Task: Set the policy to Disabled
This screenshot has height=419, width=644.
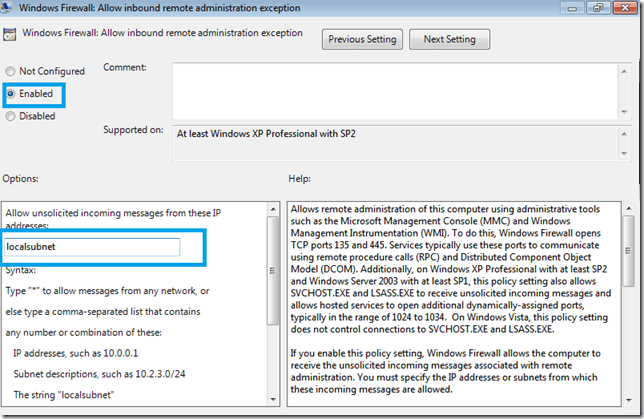Action: click(11, 116)
